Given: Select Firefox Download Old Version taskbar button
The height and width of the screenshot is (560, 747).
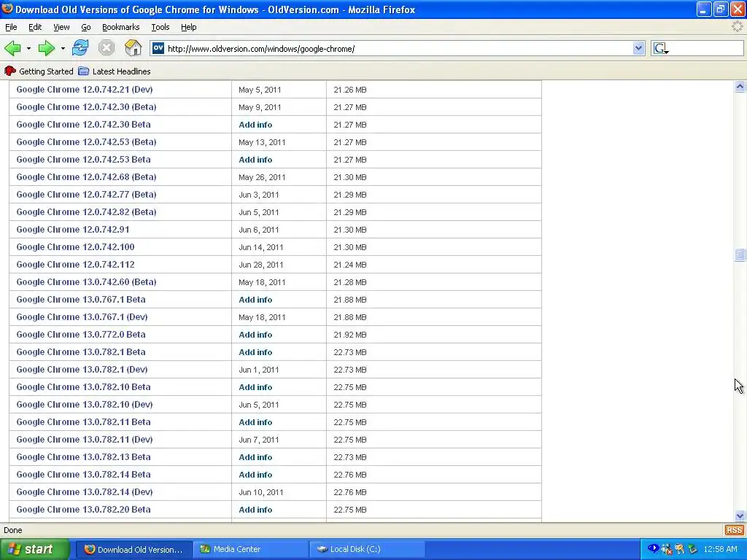Looking at the screenshot, I should 134,549.
